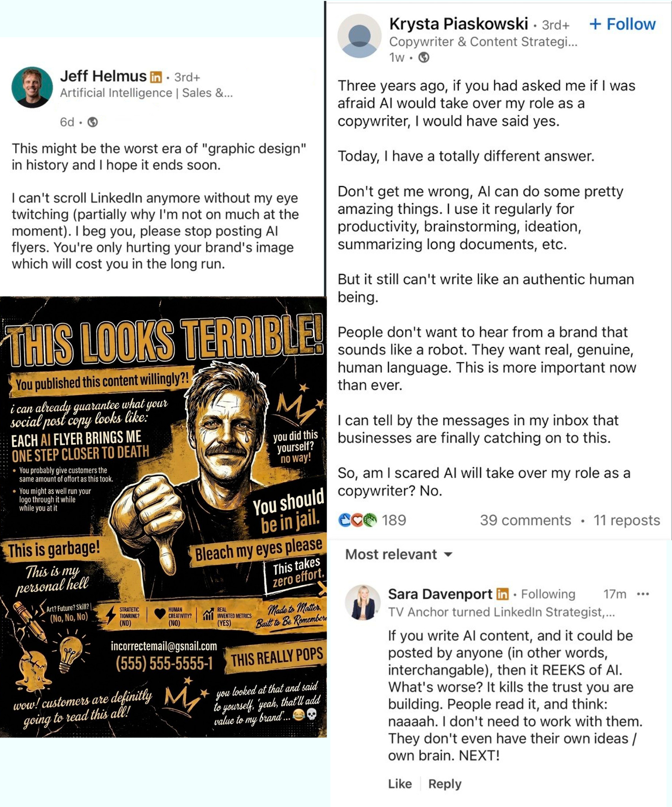Follow Krysta Piaskowski
672x807 pixels.
point(622,24)
